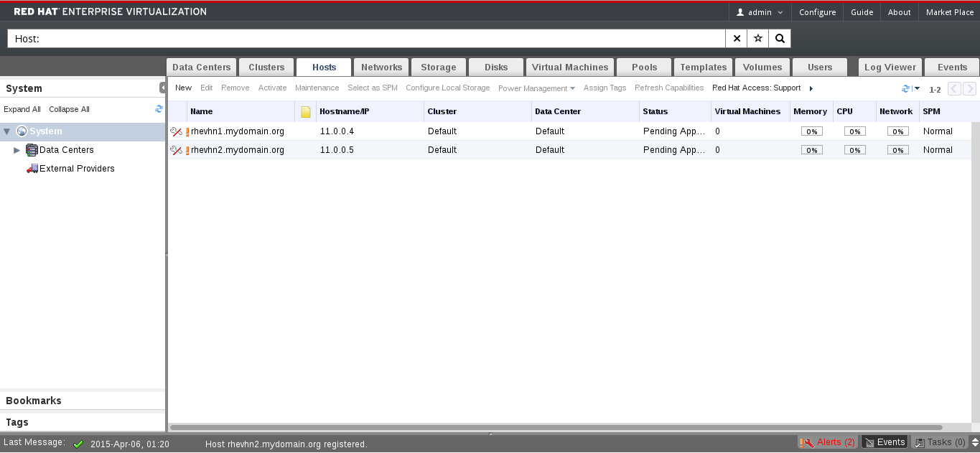Click the Data Centers server icon
This screenshot has width=980, height=453.
coord(32,150)
